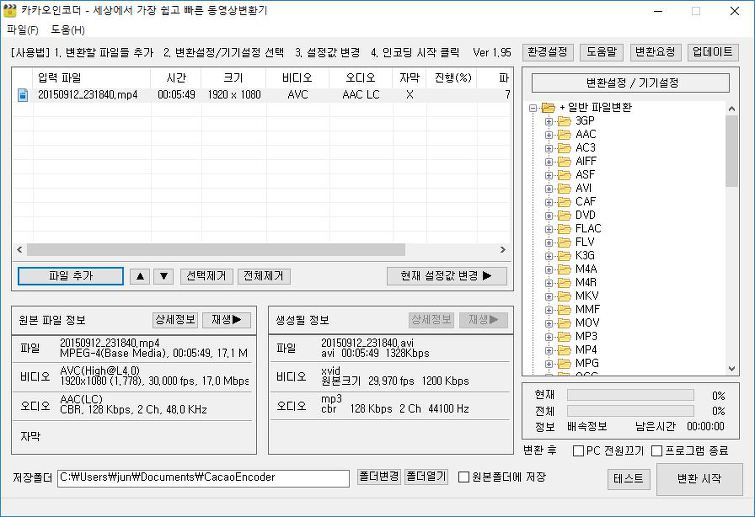Screen dimensions: 755x517
Task: Click the MMF folder icon
Action: pyautogui.click(x=564, y=310)
